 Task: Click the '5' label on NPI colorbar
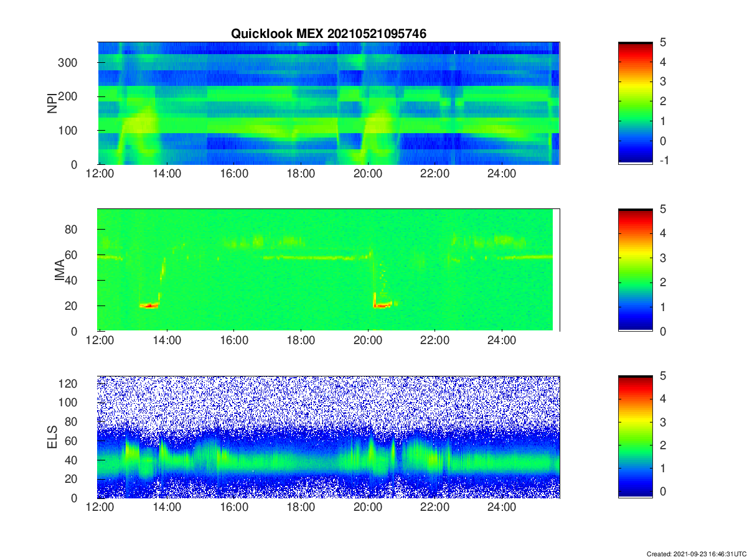click(x=662, y=42)
